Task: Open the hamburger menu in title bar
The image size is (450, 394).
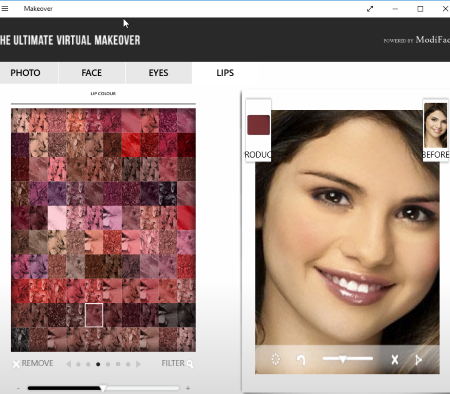Action: click(x=5, y=9)
